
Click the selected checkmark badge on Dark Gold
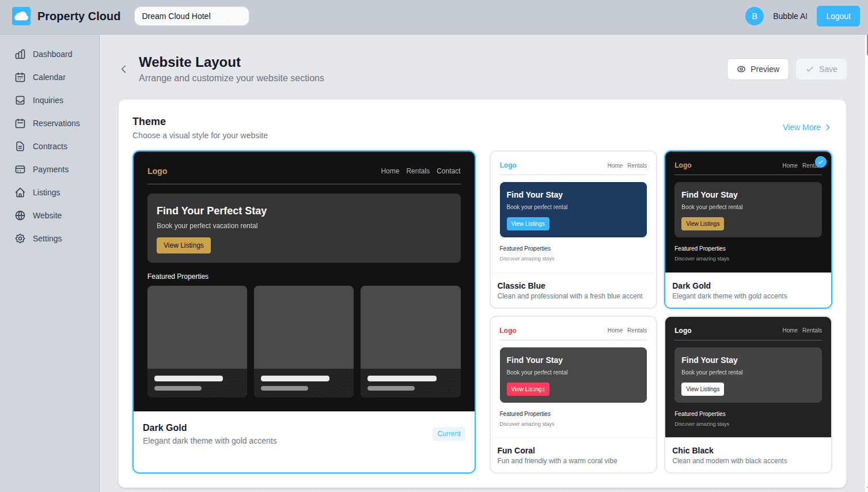click(821, 162)
